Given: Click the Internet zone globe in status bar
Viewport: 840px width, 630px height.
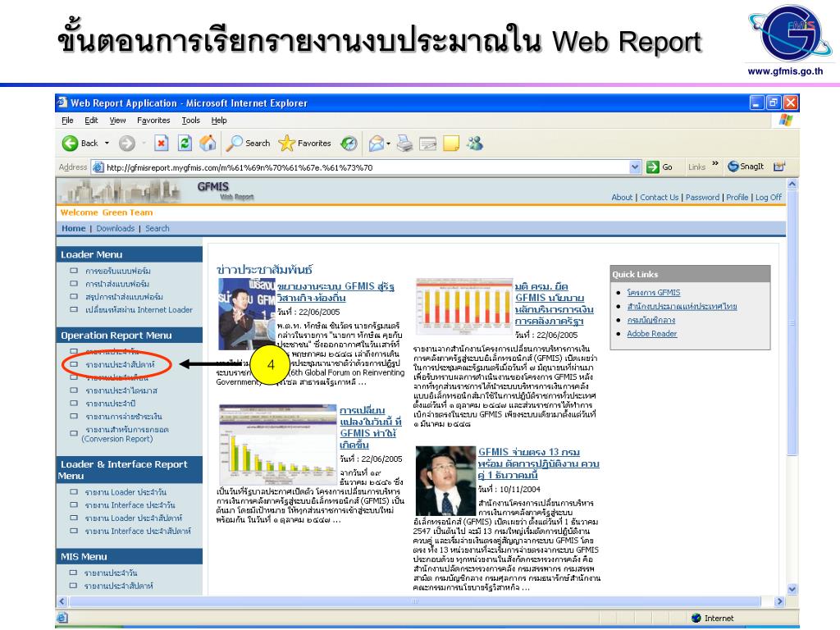Looking at the screenshot, I should point(696,619).
